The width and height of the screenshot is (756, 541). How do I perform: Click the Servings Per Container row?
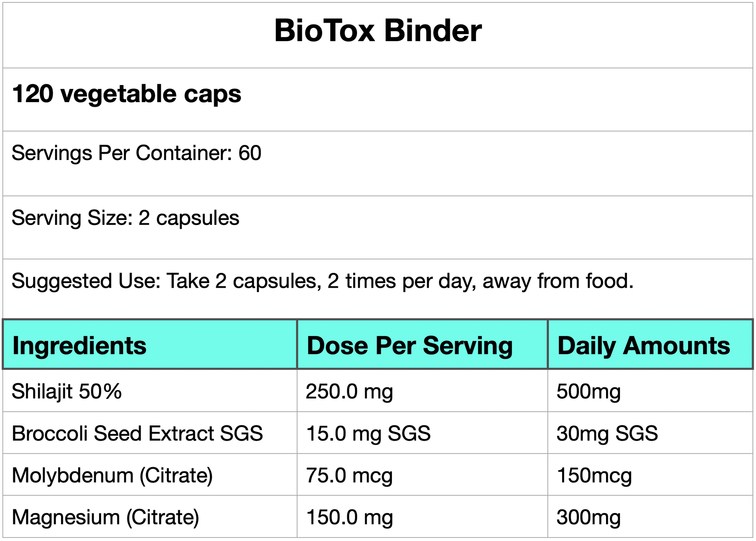point(136,153)
